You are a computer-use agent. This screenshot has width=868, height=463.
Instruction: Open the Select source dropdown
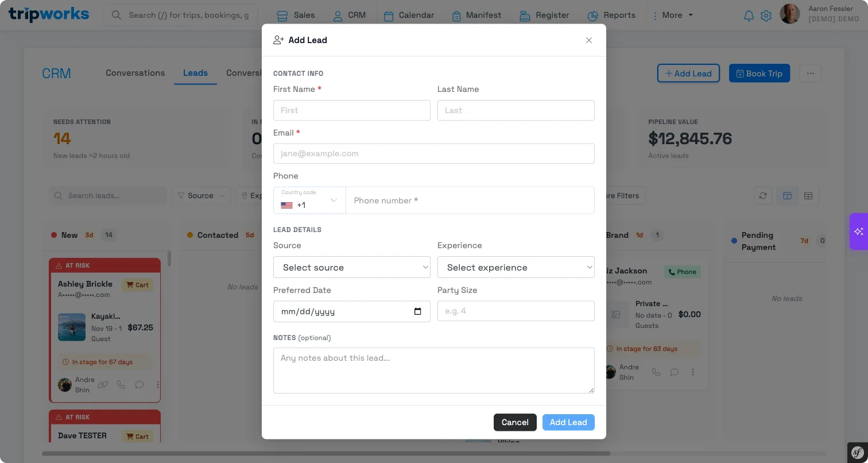[351, 267]
